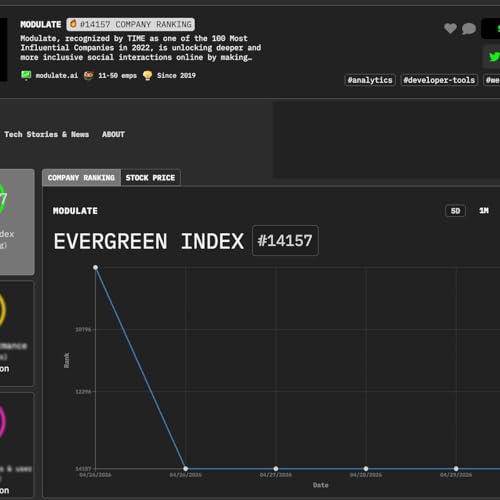The width and height of the screenshot is (500, 500).
Task: Open the modulate.ai website link
Action: coord(57,76)
